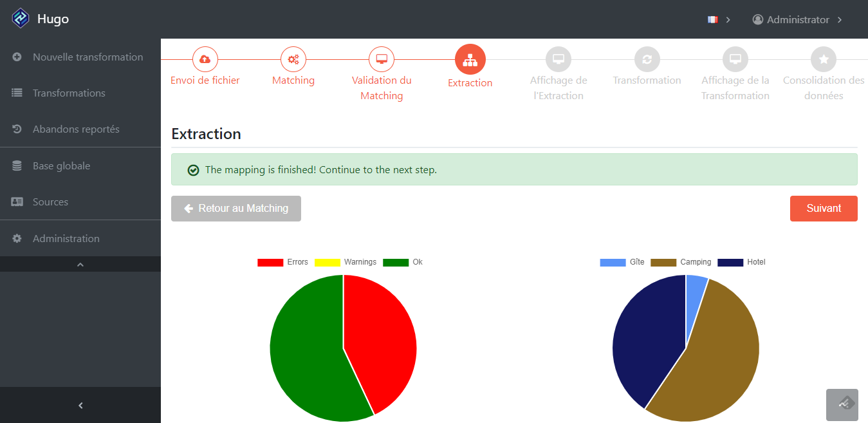Click the Administrator user avatar icon
Screen dimensions: 868x423
(x=758, y=20)
